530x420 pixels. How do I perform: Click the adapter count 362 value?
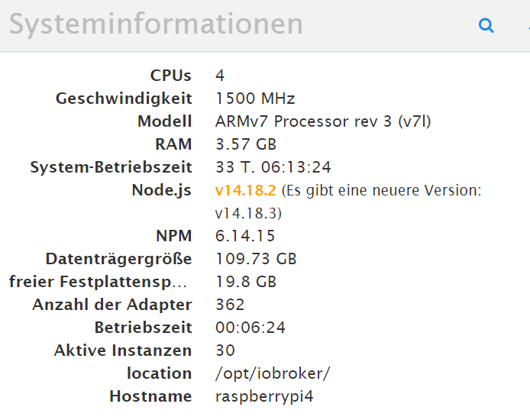click(x=230, y=305)
